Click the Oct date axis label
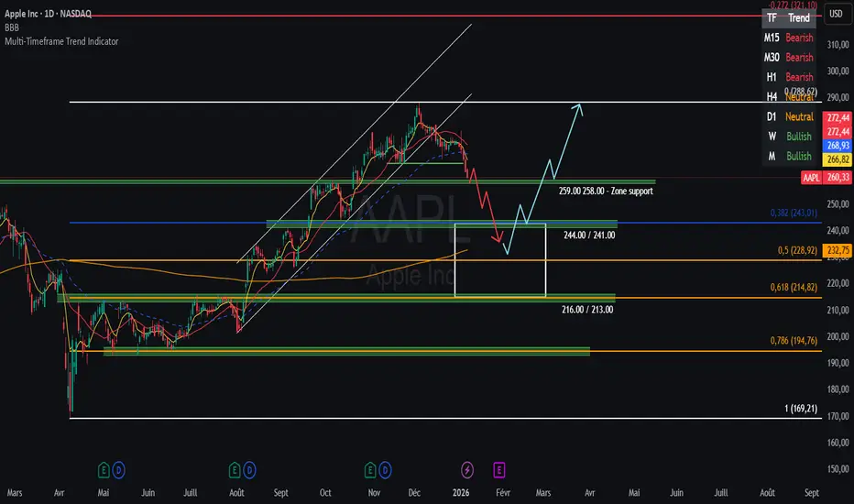The width and height of the screenshot is (854, 504). 325,493
